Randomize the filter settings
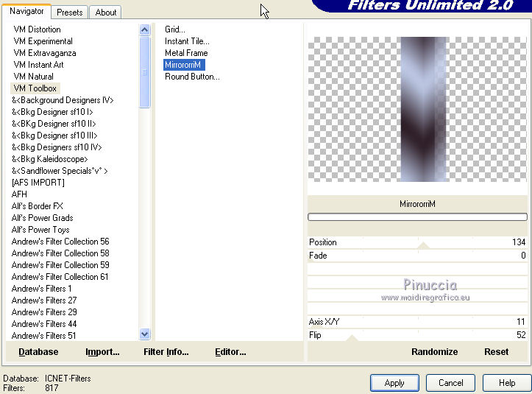 (x=434, y=352)
